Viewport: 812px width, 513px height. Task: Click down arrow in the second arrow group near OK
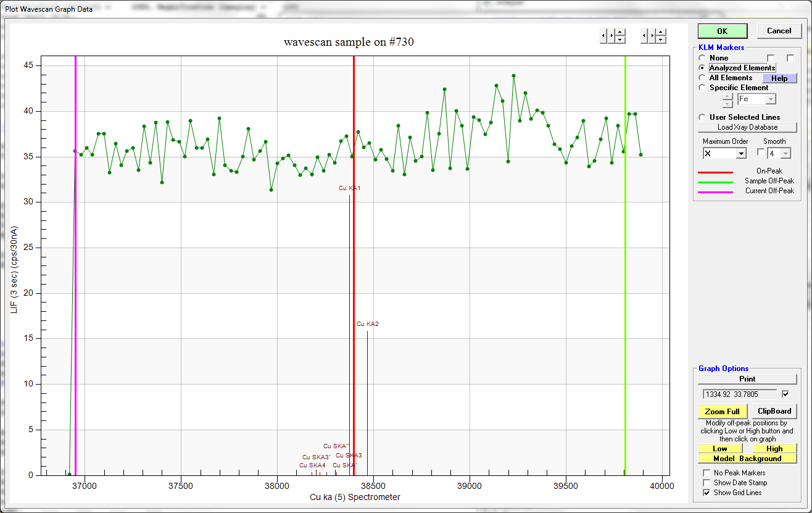click(x=661, y=40)
